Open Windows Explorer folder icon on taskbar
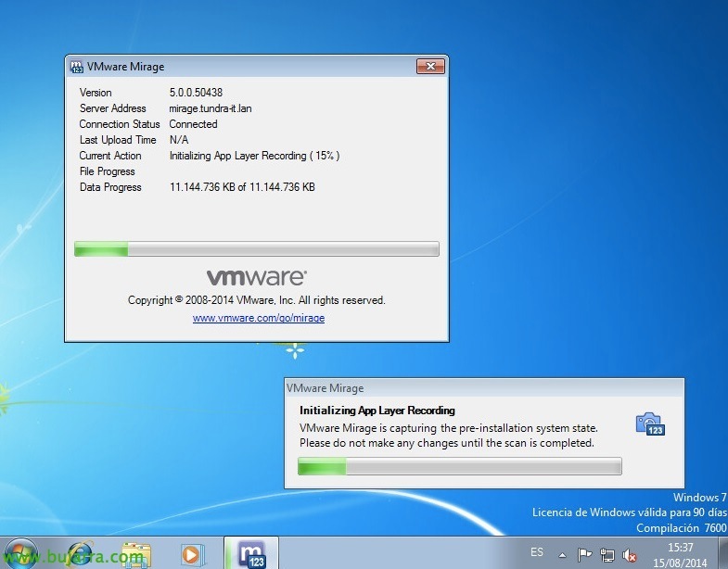Image resolution: width=728 pixels, height=569 pixels. click(x=136, y=554)
